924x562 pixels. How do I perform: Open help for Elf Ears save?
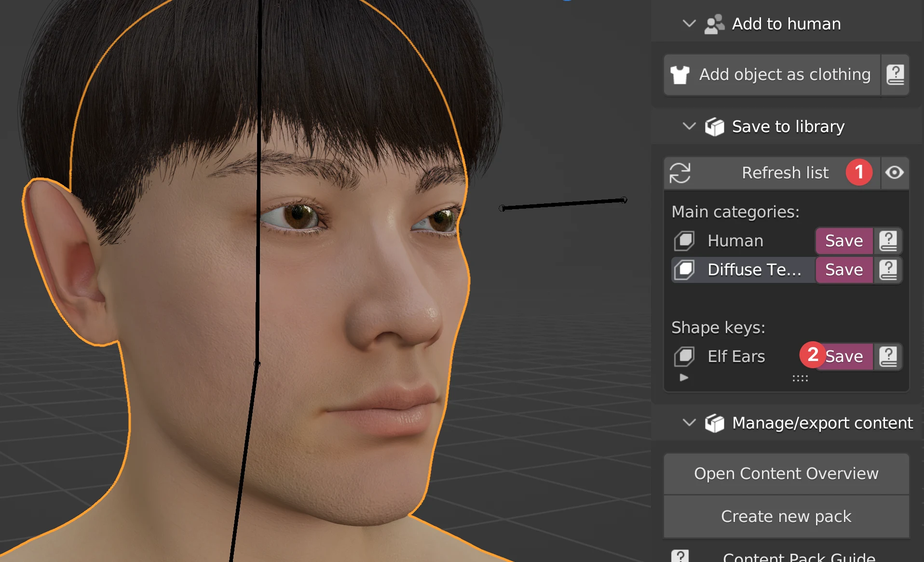[x=888, y=356]
